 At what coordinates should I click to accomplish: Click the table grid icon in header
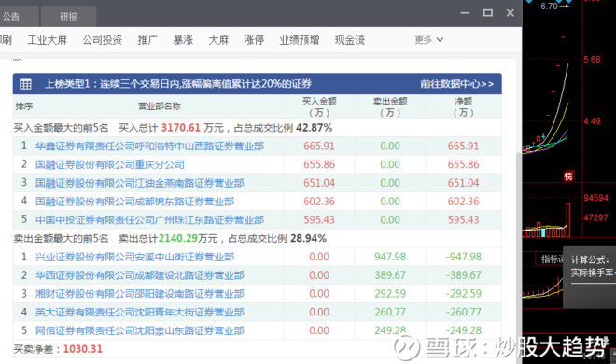[x=25, y=84]
